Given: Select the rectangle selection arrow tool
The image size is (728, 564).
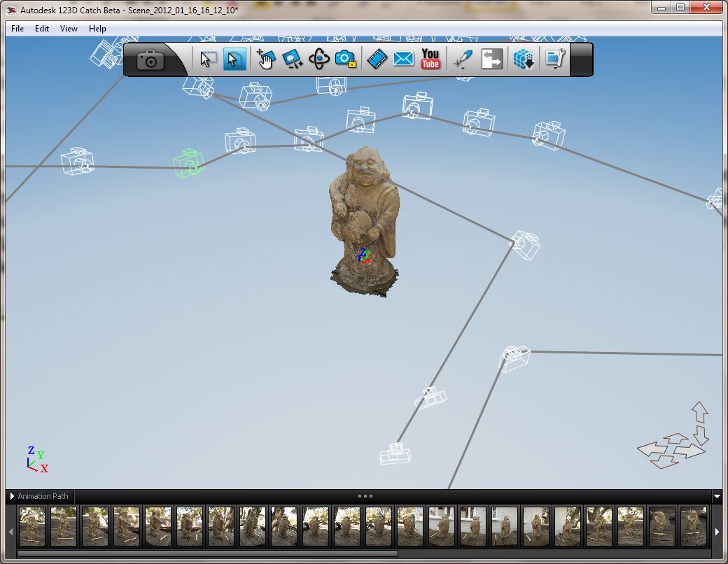Looking at the screenshot, I should 208,59.
